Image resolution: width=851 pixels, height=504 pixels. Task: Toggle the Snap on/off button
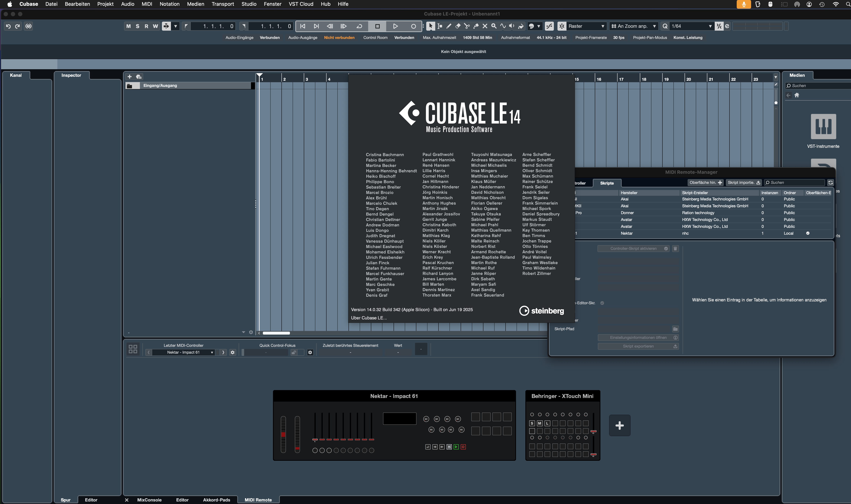[562, 26]
